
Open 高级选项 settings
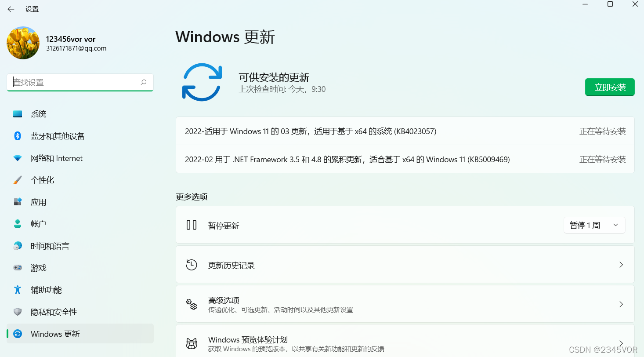[405, 304]
